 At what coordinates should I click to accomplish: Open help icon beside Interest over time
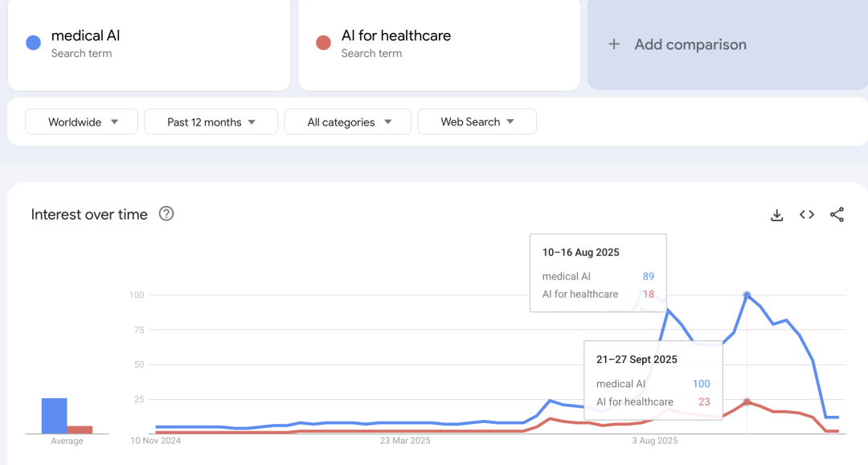[x=166, y=214]
